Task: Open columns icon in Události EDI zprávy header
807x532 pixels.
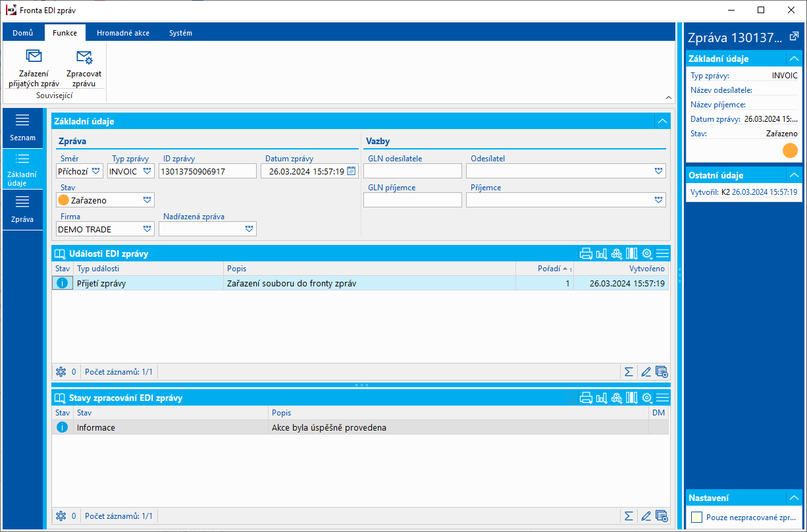Action: [632, 253]
